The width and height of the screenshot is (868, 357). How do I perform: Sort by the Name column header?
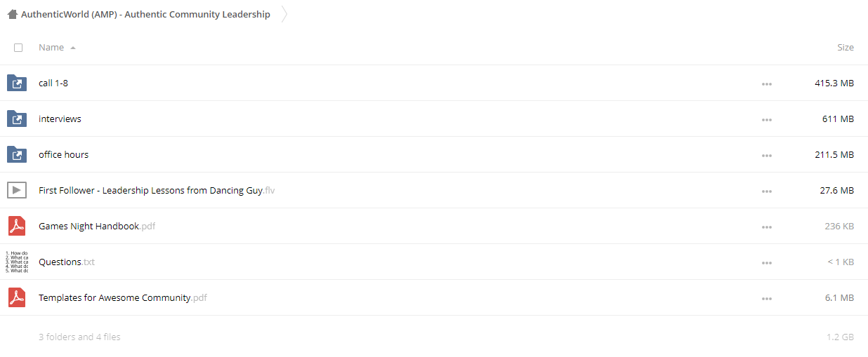(x=51, y=47)
